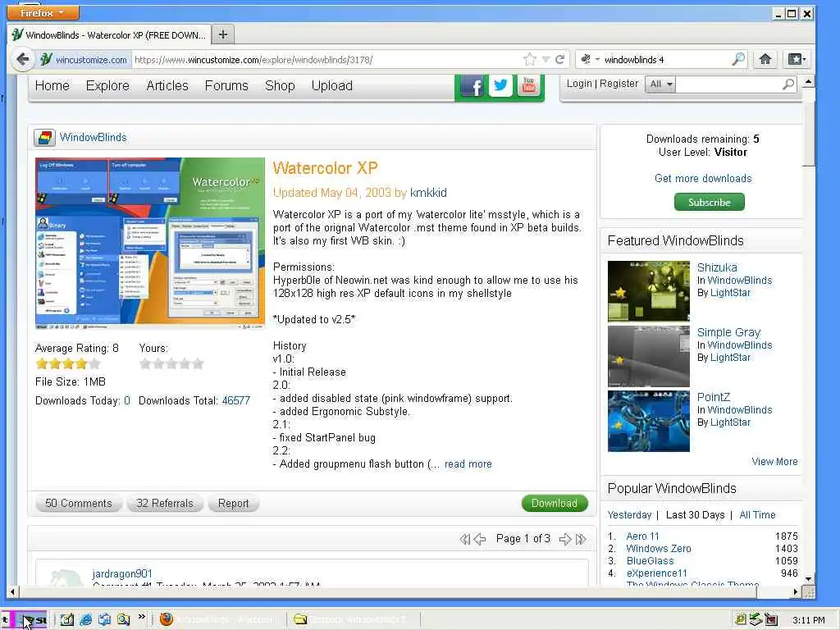Click the address bar URL field

[326, 59]
